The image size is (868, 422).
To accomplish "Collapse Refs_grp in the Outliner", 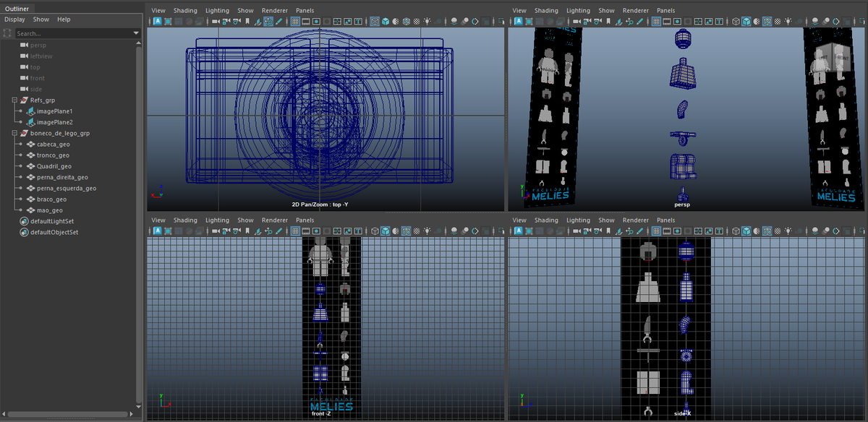I will [x=14, y=100].
